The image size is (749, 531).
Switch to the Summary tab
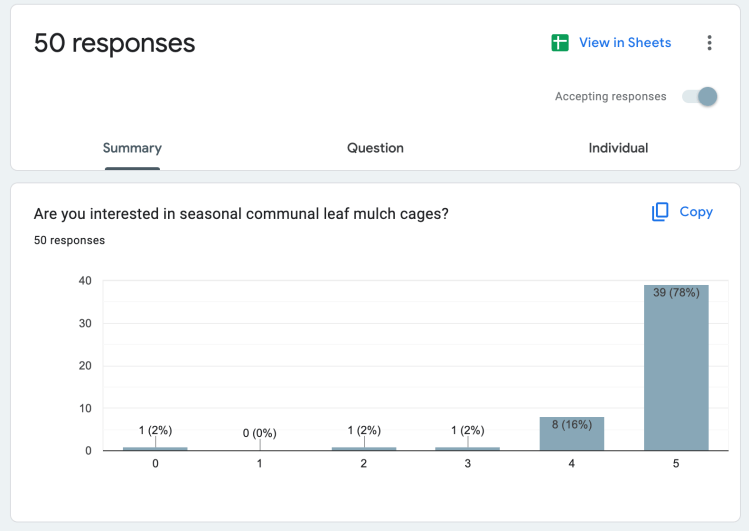click(x=132, y=148)
